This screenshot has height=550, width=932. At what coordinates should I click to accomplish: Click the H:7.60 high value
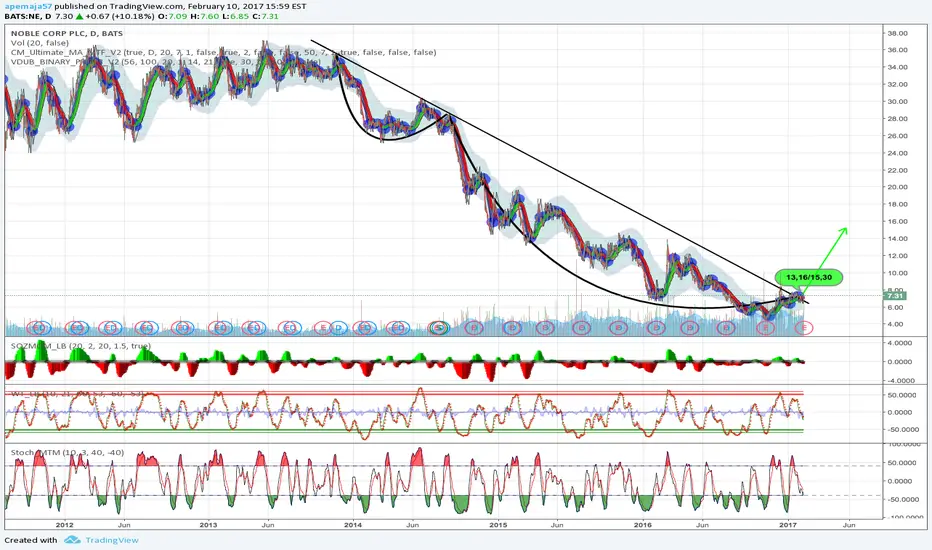click(x=204, y=16)
